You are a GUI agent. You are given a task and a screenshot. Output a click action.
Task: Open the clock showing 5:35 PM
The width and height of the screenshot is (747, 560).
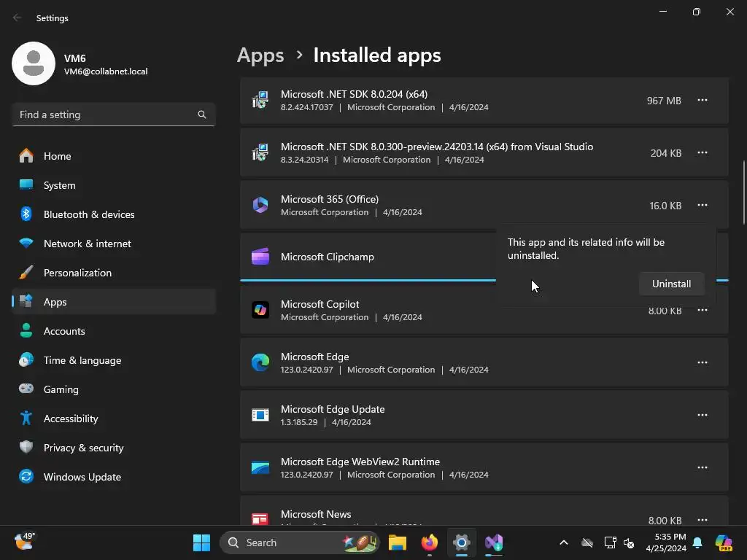(x=666, y=542)
